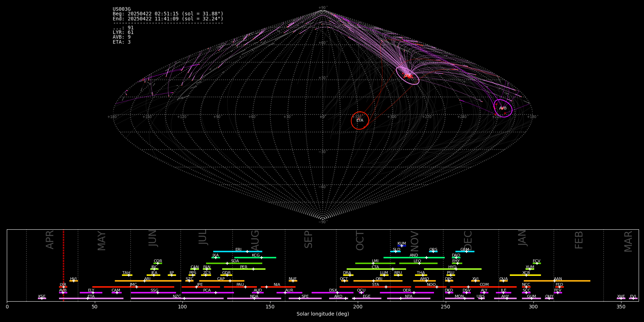Screen dimensions: 644x322
Task: Click the ETA bar label in the timeline
Action: (x=91, y=297)
